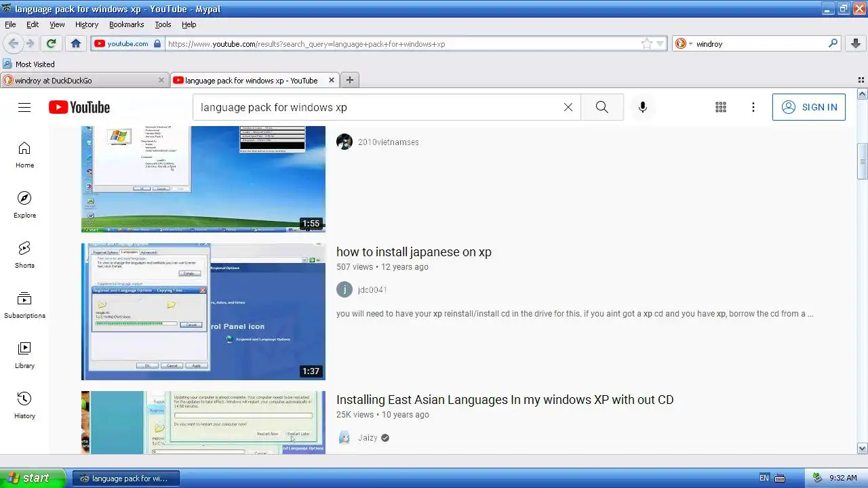
Task: Start voice search with the microphone icon
Action: pyautogui.click(x=642, y=107)
